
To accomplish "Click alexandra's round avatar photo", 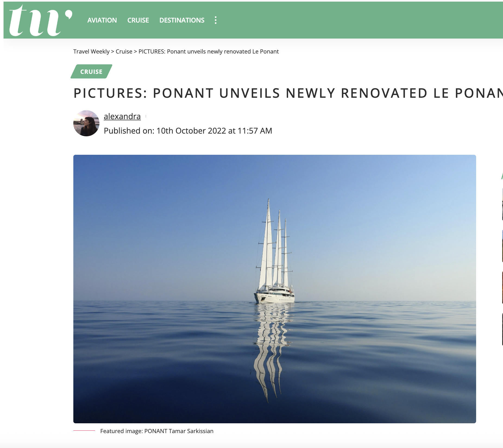I will 86,123.
